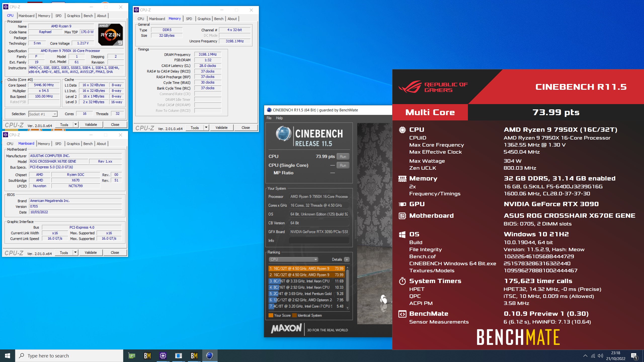Click the Cinebench panel splitter handle
The height and width of the screenshot is (362, 644).
[355, 229]
